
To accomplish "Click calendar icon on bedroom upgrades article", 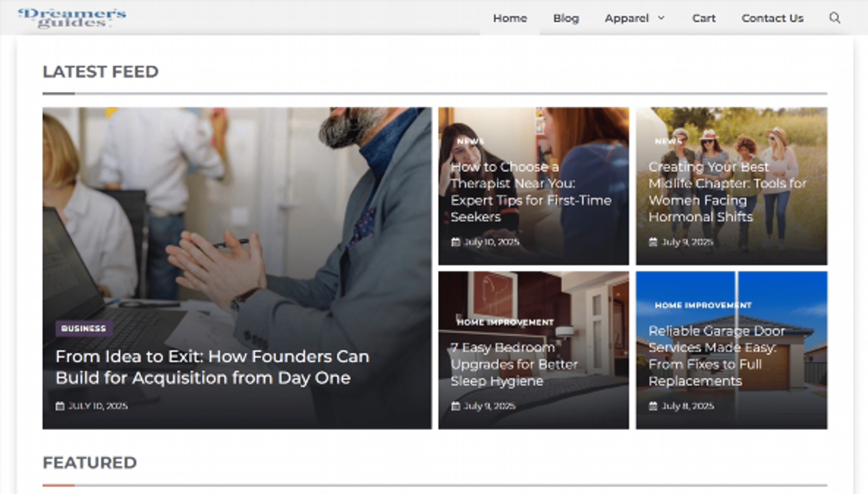I will point(455,406).
